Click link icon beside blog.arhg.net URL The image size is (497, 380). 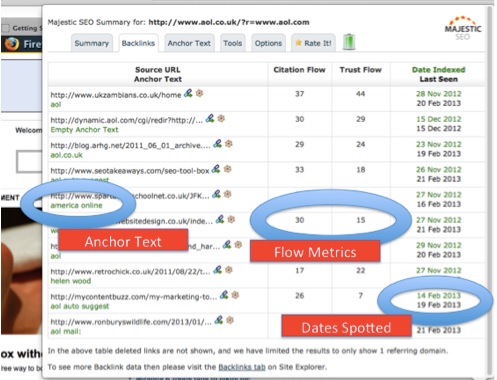pyautogui.click(x=217, y=144)
